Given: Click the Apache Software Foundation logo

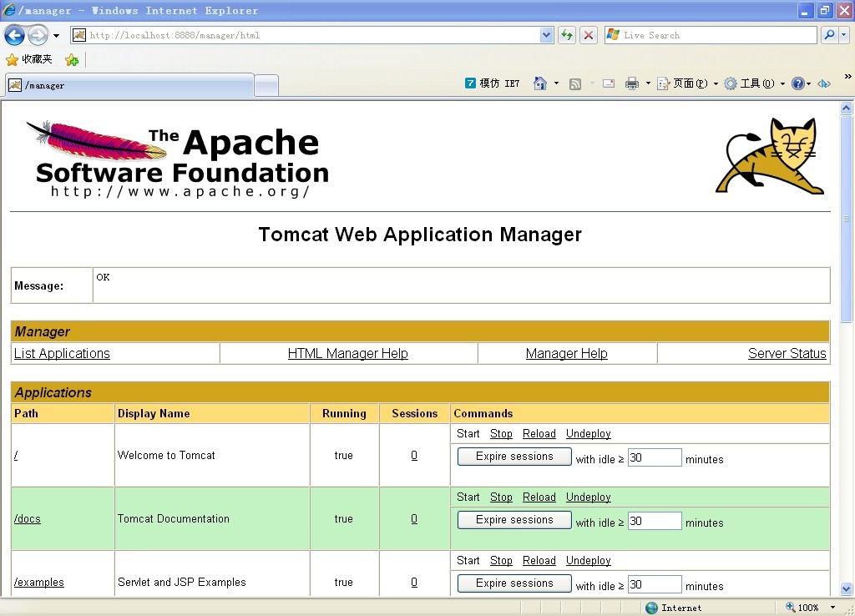Looking at the screenshot, I should [177, 159].
